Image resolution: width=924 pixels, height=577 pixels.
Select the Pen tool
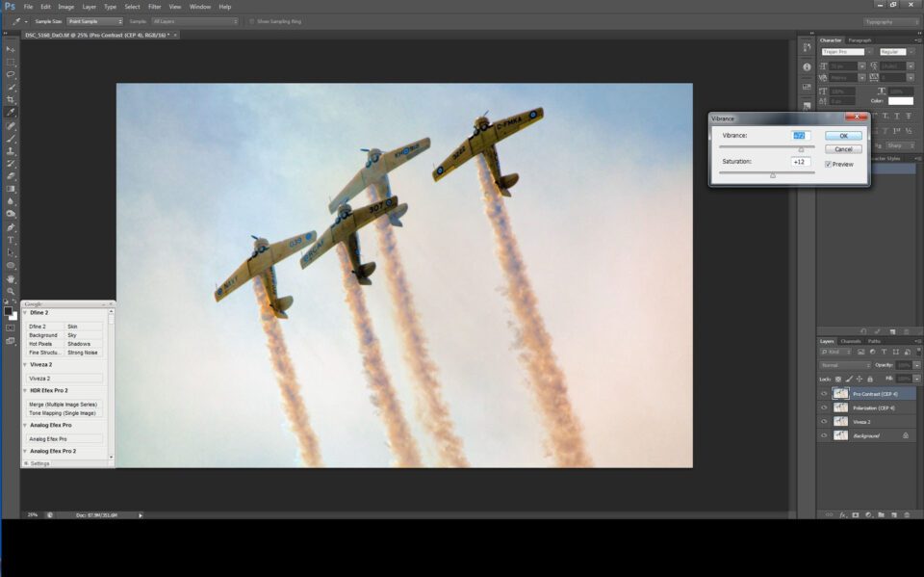tap(11, 227)
